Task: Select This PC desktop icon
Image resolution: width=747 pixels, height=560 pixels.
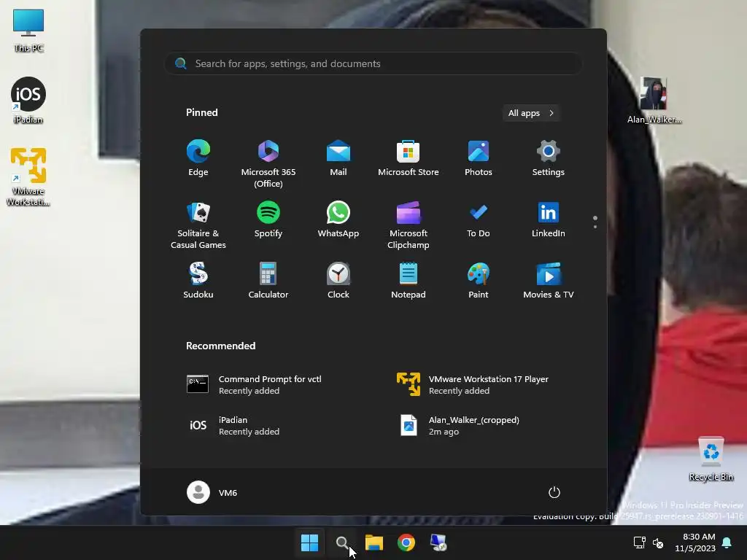Action: tap(28, 31)
